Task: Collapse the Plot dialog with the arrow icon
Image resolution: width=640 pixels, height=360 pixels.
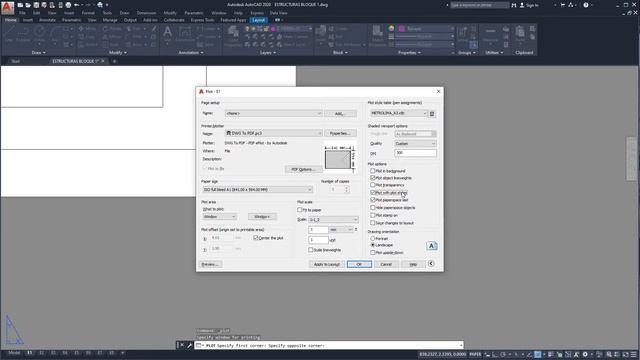Action: (x=431, y=264)
